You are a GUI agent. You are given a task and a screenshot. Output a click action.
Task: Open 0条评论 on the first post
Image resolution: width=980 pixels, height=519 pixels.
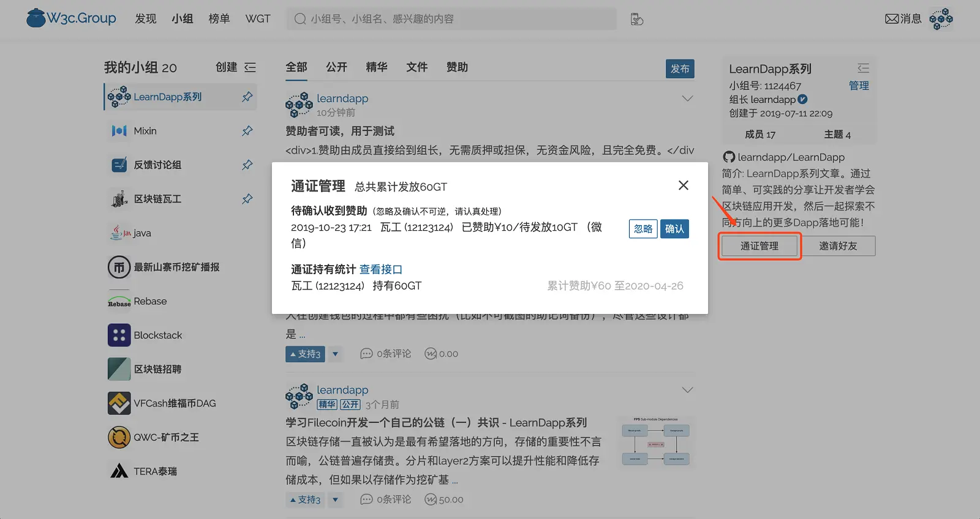pyautogui.click(x=386, y=354)
